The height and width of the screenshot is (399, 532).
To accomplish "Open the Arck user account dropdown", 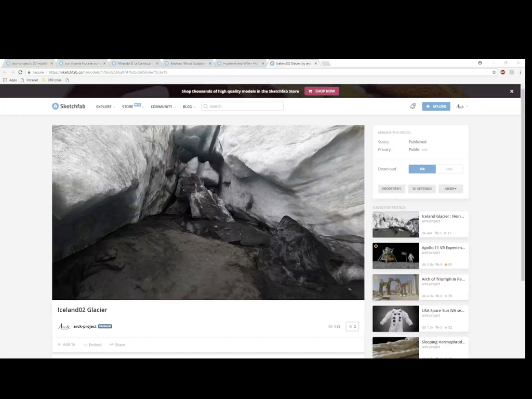I will [x=462, y=107].
